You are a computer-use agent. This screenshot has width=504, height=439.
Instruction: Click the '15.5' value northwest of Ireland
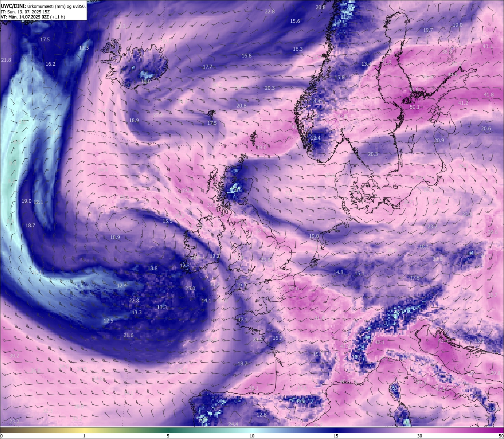(x=167, y=221)
